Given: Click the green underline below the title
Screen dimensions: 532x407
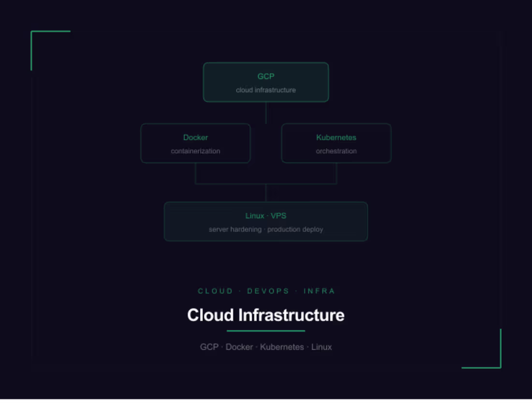Looking at the screenshot, I should click(266, 330).
